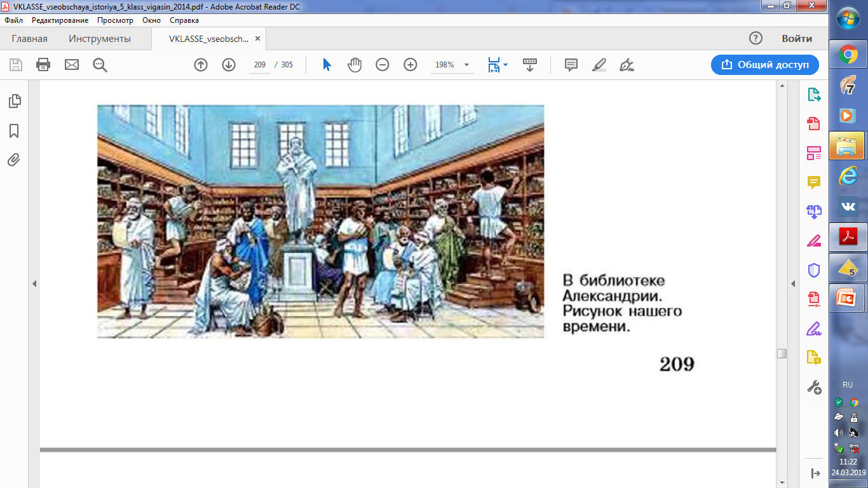Expand right pane with bottom arrow button
The image size is (868, 488).
click(815, 473)
